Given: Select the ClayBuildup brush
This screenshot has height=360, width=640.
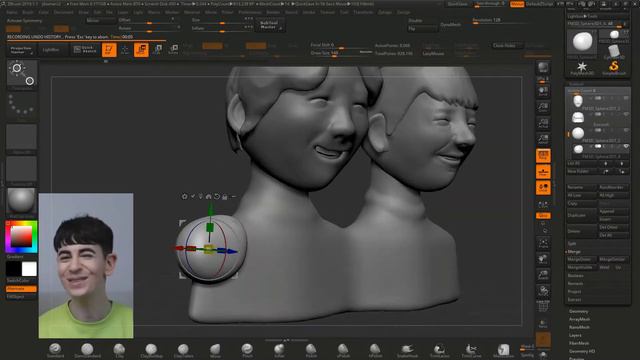Looking at the screenshot, I should (151, 350).
